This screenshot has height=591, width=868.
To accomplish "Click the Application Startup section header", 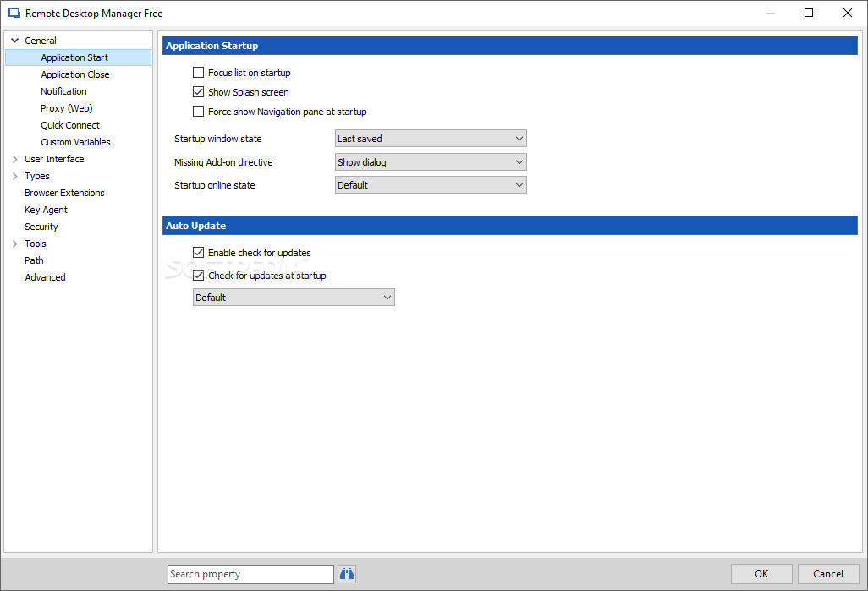I will (x=510, y=46).
